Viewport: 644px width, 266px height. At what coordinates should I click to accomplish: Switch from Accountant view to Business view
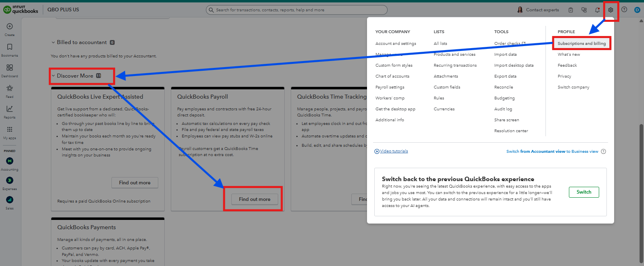tap(552, 152)
